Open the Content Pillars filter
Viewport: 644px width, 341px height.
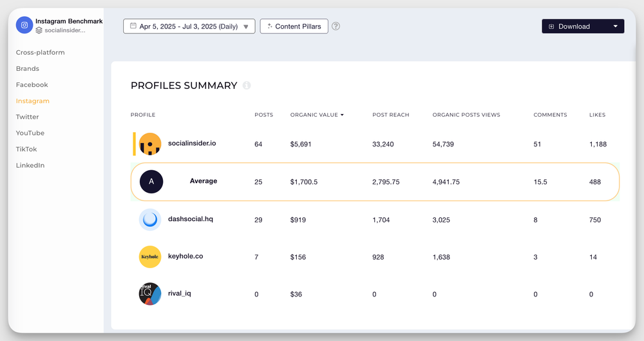coord(294,26)
